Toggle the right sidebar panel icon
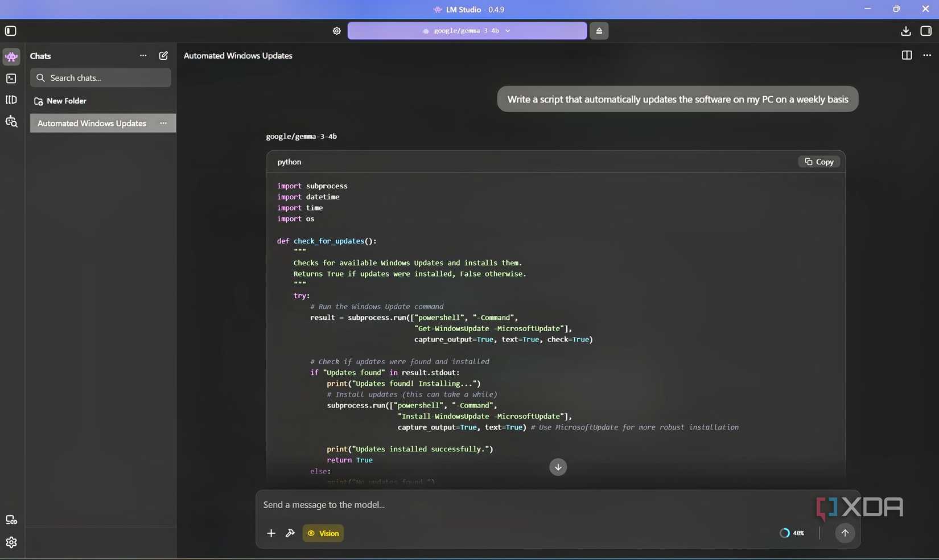 pos(926,31)
